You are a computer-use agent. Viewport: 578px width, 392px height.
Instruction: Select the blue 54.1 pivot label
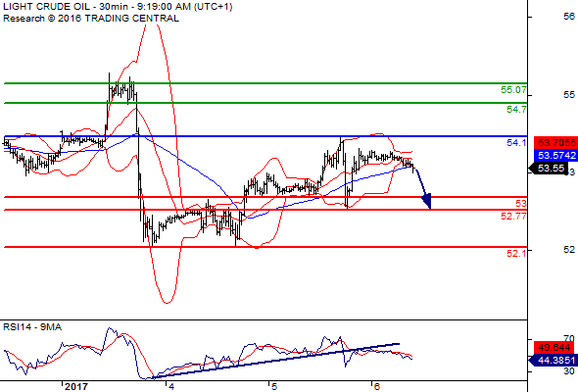click(x=516, y=143)
